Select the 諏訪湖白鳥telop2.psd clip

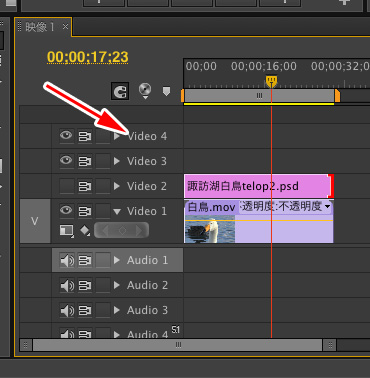(259, 186)
